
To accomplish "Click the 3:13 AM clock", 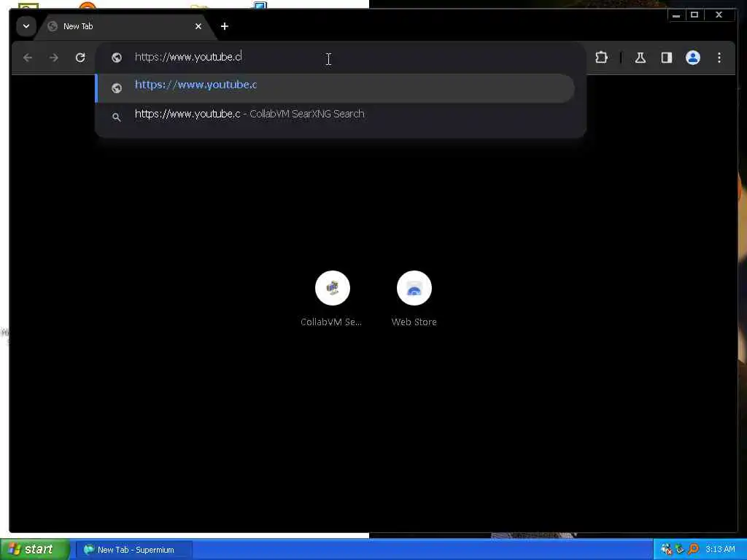I will (x=720, y=550).
